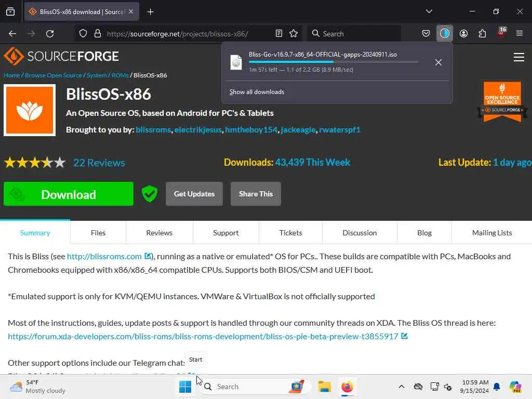Screen dimensions: 532x399
Task: Open 22 Reviews link
Action: (99, 163)
